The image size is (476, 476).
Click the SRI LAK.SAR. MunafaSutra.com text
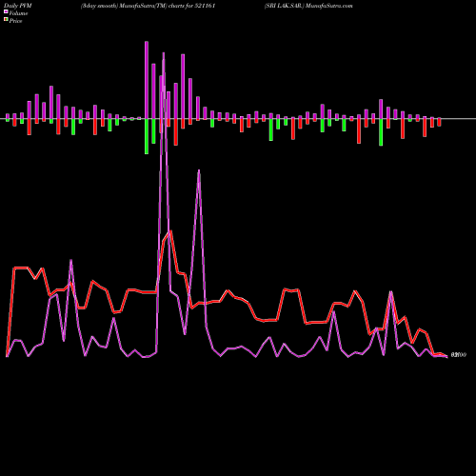(308, 6)
